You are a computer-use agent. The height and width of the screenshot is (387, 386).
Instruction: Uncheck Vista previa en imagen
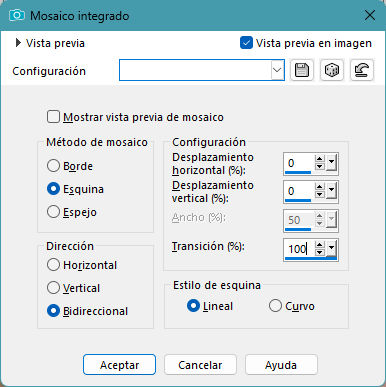(246, 43)
